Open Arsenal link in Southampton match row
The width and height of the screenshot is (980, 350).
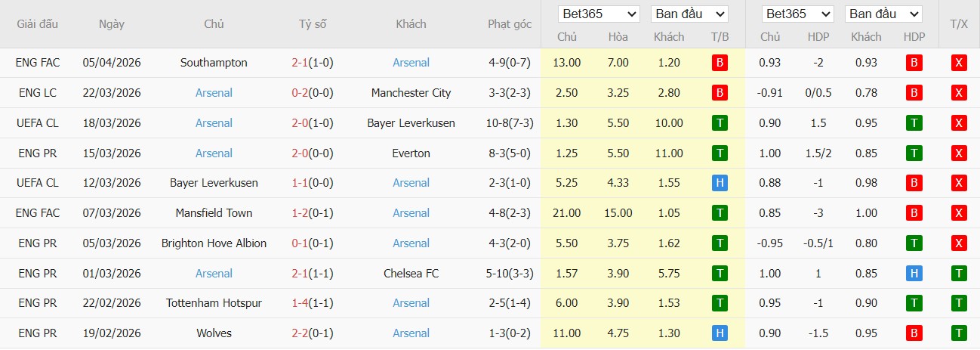(x=411, y=63)
